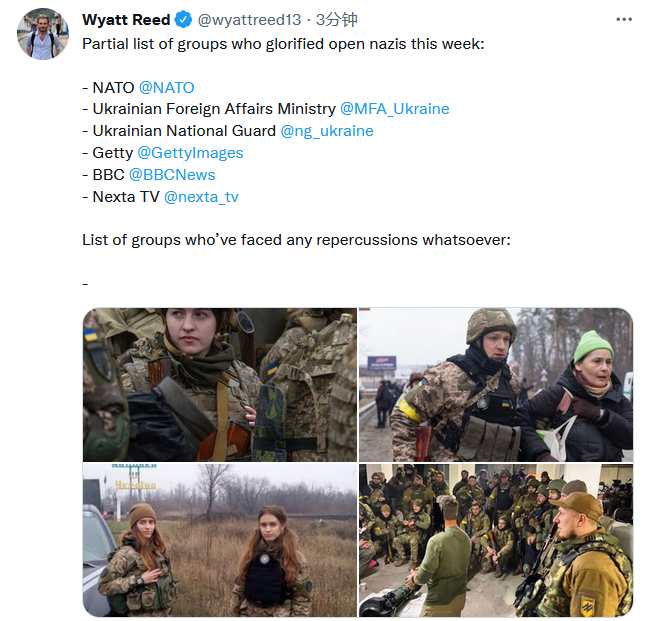The width and height of the screenshot is (651, 621).
Task: Visit the @ng_ukraine profile mention
Action: tap(326, 131)
